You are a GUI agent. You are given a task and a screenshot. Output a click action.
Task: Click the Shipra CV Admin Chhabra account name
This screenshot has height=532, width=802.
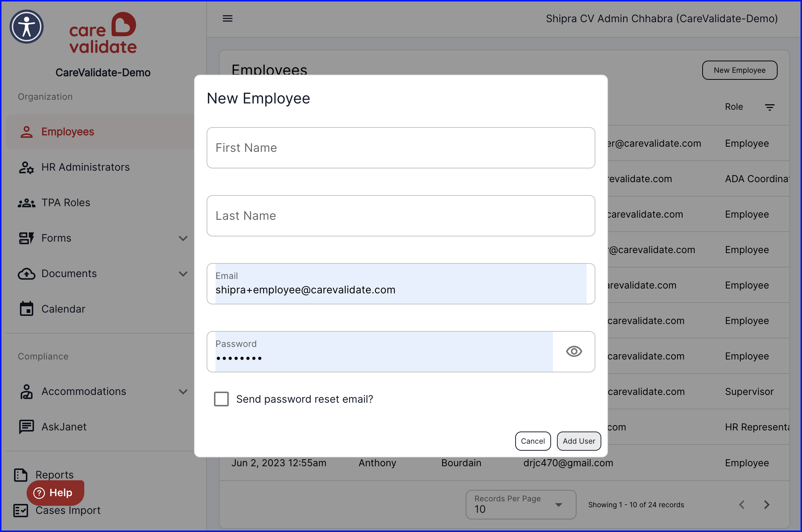pos(662,18)
